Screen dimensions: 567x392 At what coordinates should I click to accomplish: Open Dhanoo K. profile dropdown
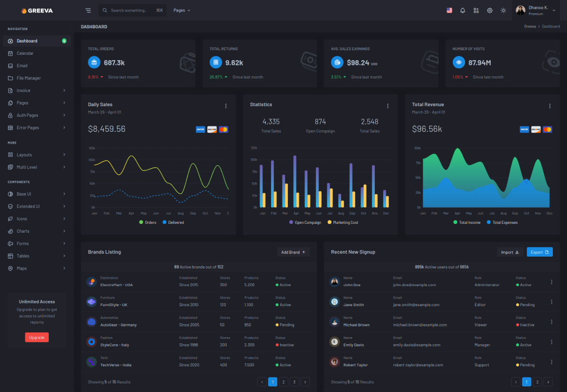pyautogui.click(x=536, y=10)
